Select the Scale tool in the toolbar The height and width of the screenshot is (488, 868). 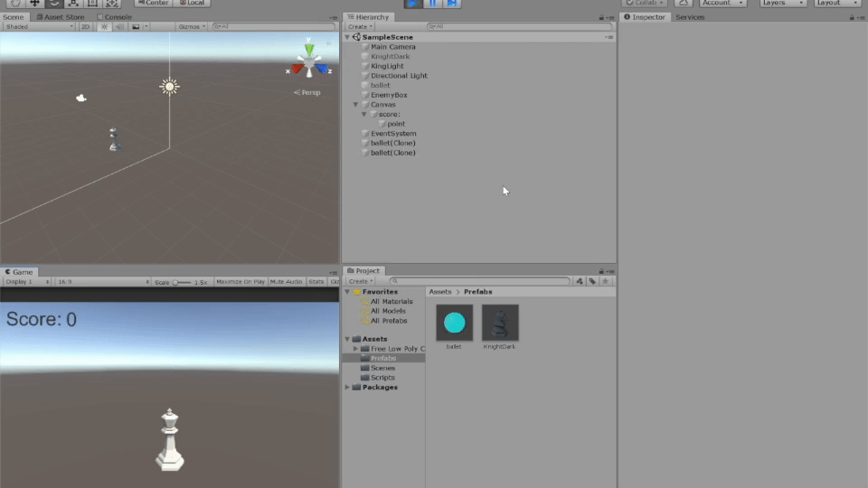pos(72,3)
